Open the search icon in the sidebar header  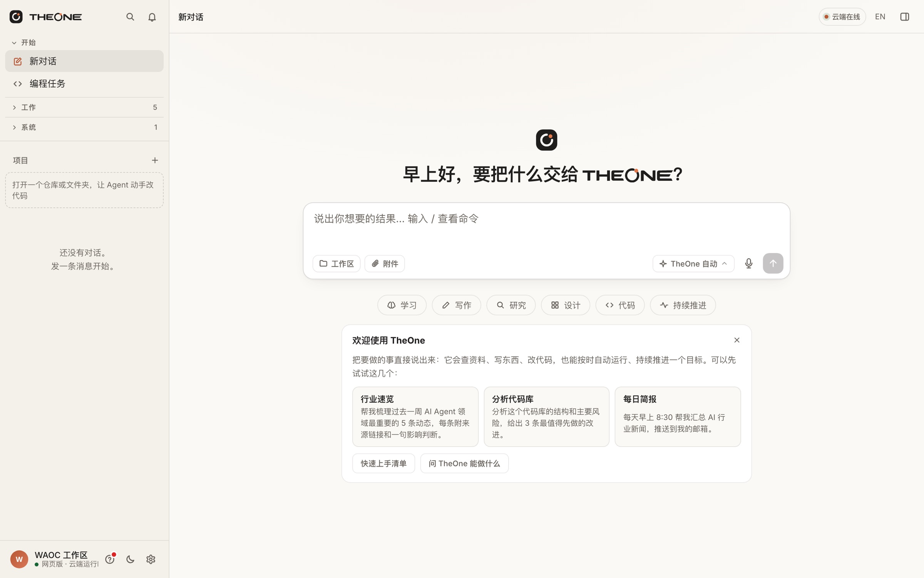[130, 17]
